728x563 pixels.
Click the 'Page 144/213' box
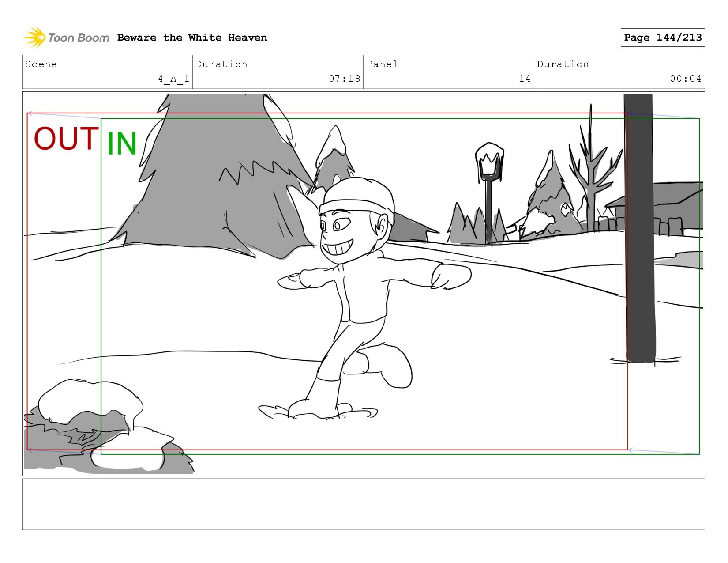(663, 38)
